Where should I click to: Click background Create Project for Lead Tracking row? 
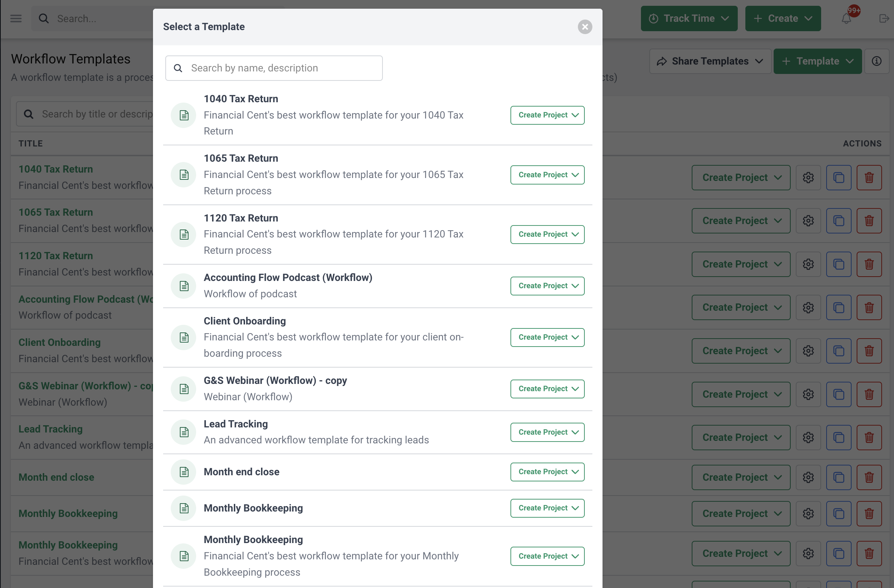[x=741, y=438]
